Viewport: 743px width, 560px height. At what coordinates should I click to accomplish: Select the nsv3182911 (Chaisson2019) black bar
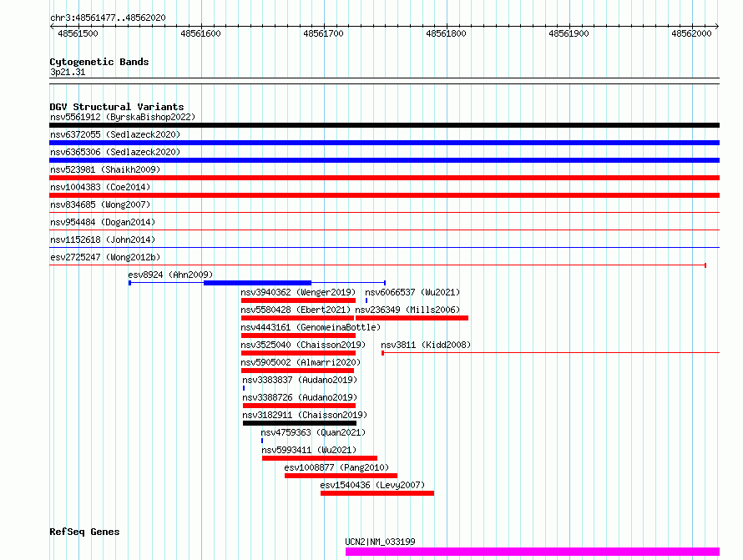300,423
